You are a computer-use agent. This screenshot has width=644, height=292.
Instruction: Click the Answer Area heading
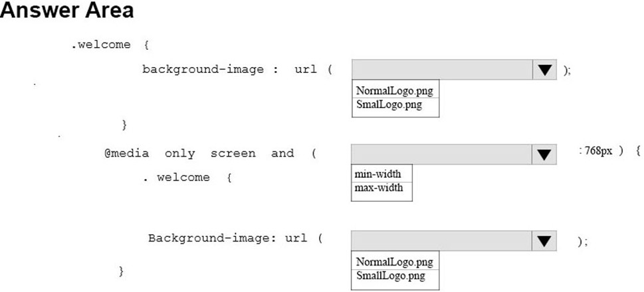point(67,10)
